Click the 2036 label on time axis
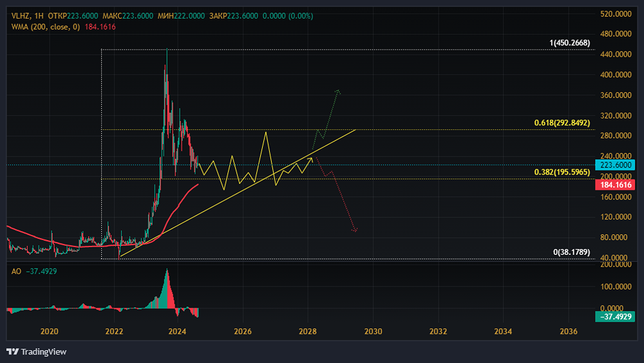644x363 pixels. [x=569, y=331]
